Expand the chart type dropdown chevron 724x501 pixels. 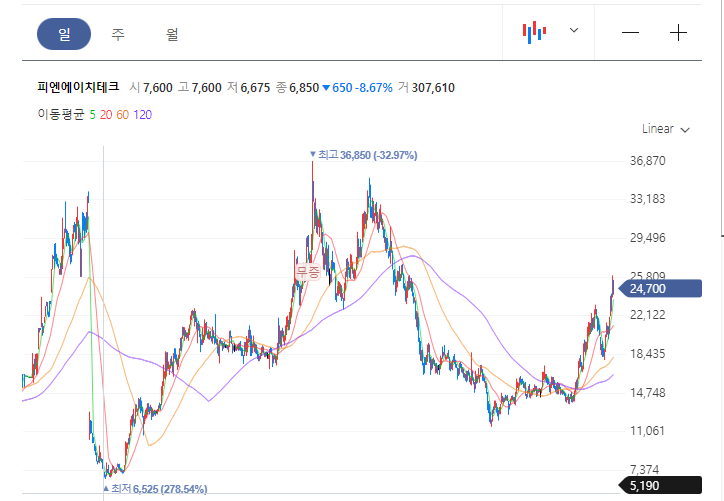574,30
